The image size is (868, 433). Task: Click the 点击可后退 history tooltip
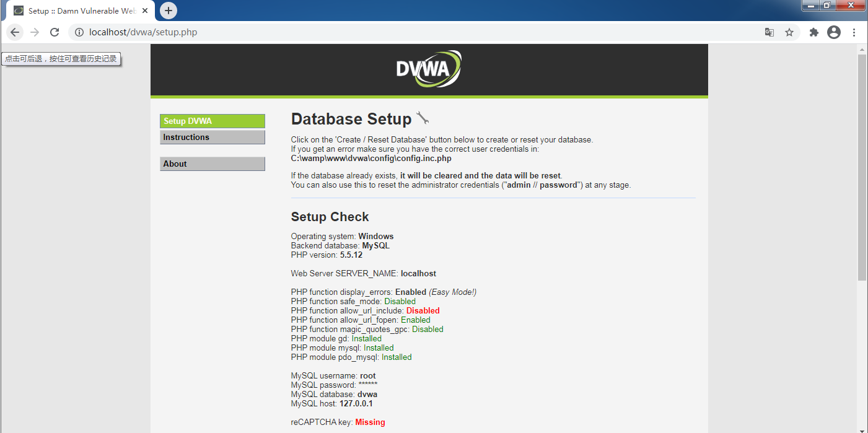[61, 58]
